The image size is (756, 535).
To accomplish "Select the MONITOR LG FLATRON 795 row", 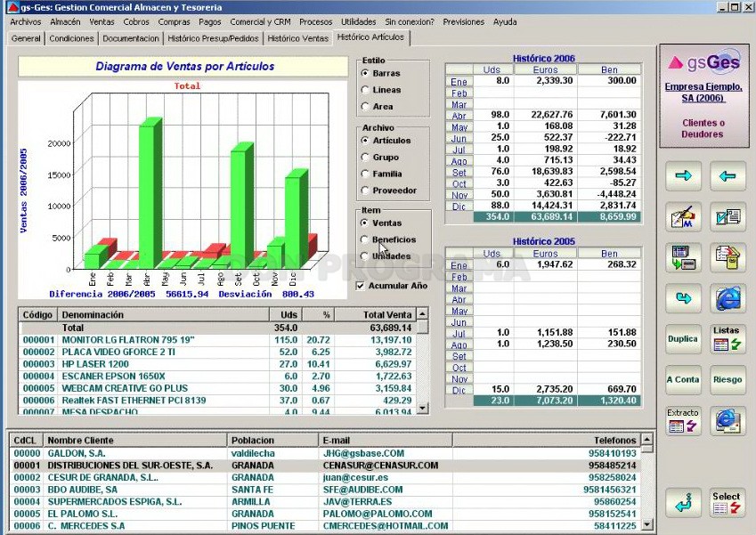I will click(x=217, y=340).
